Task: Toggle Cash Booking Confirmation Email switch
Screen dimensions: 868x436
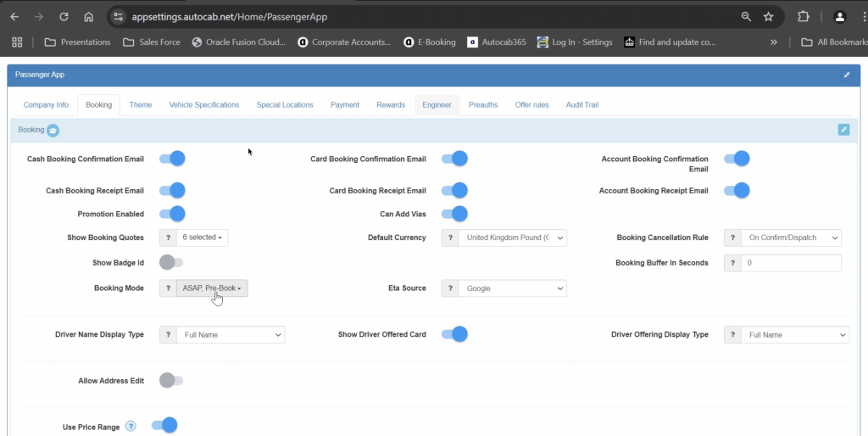Action: point(172,159)
